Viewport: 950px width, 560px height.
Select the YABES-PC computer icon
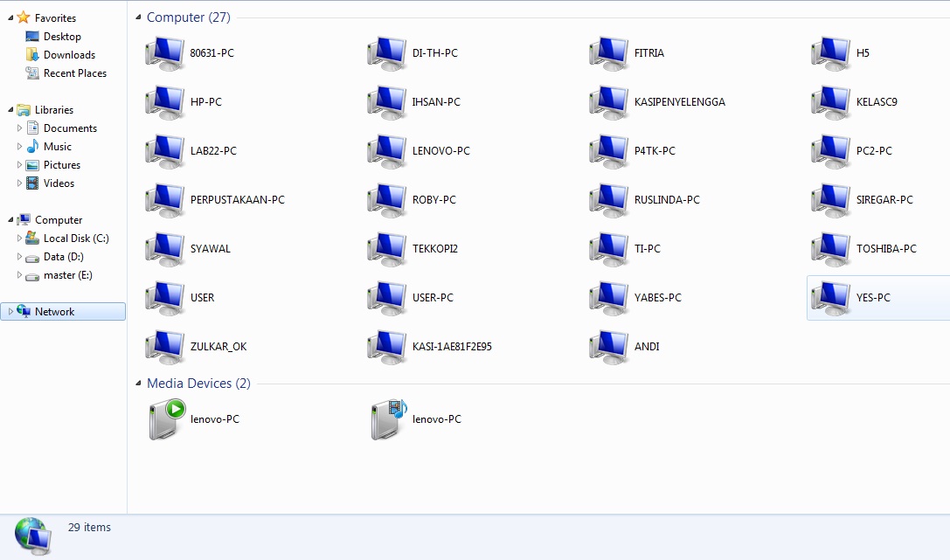[609, 299]
